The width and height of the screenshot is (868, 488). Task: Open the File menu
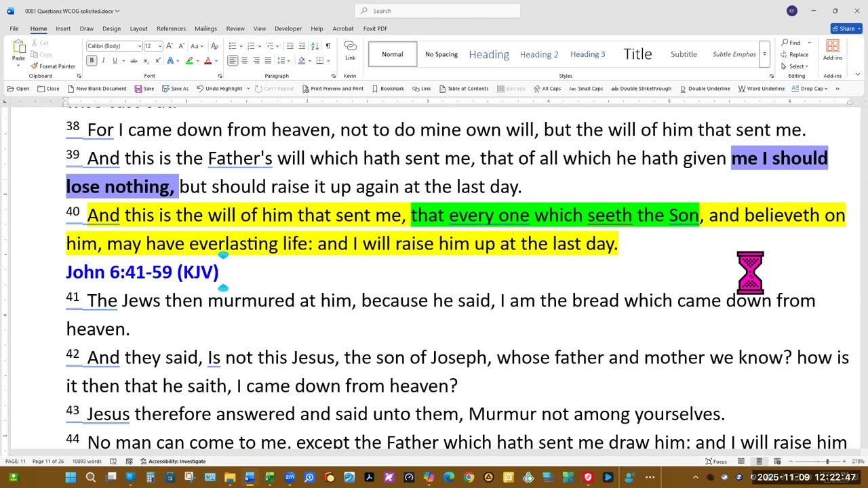tap(14, 28)
